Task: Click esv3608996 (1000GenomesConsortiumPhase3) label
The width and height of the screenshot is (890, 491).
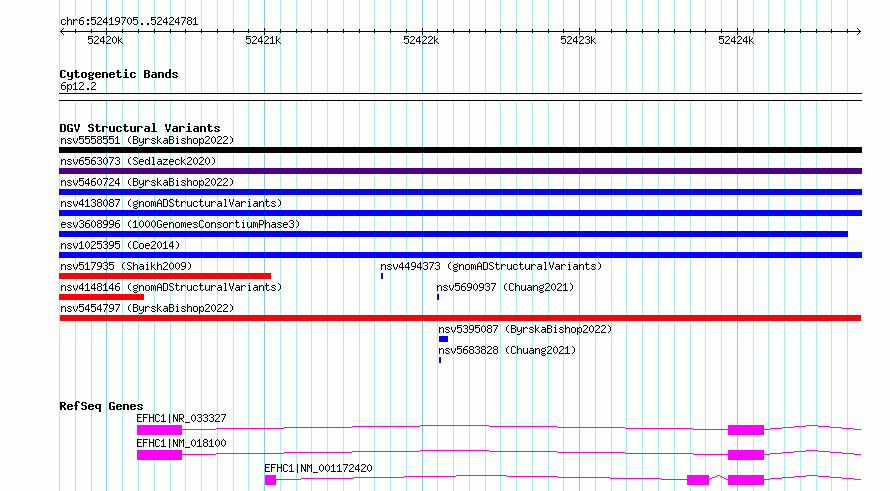Action: click(x=180, y=224)
